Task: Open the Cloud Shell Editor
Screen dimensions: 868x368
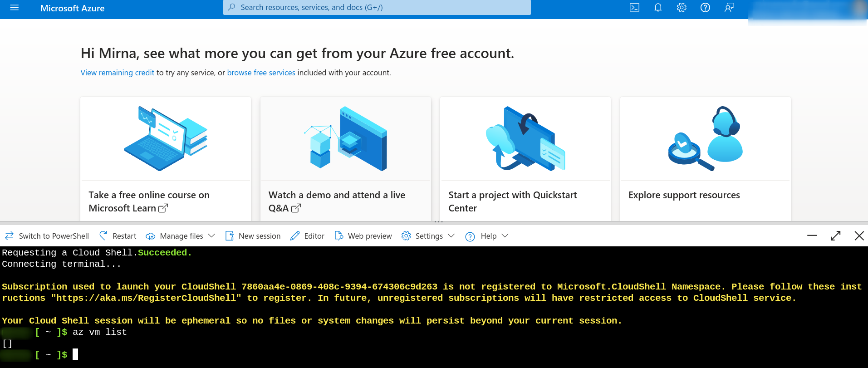Action: (x=308, y=236)
